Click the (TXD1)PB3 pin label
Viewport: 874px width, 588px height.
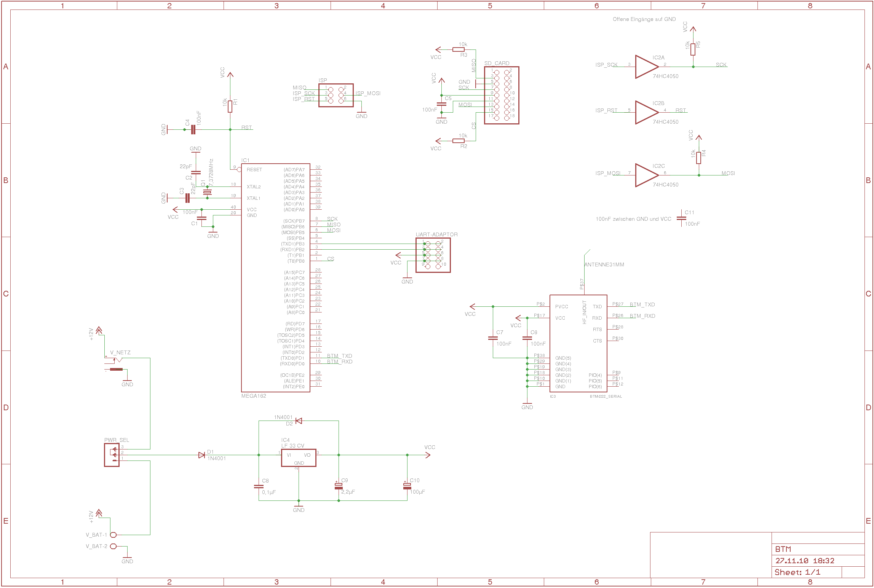point(293,244)
